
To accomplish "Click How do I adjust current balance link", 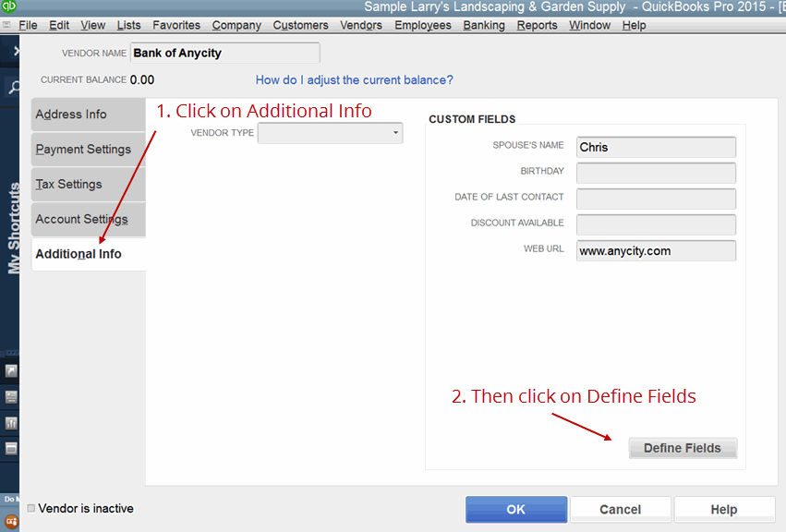I will pyautogui.click(x=354, y=80).
